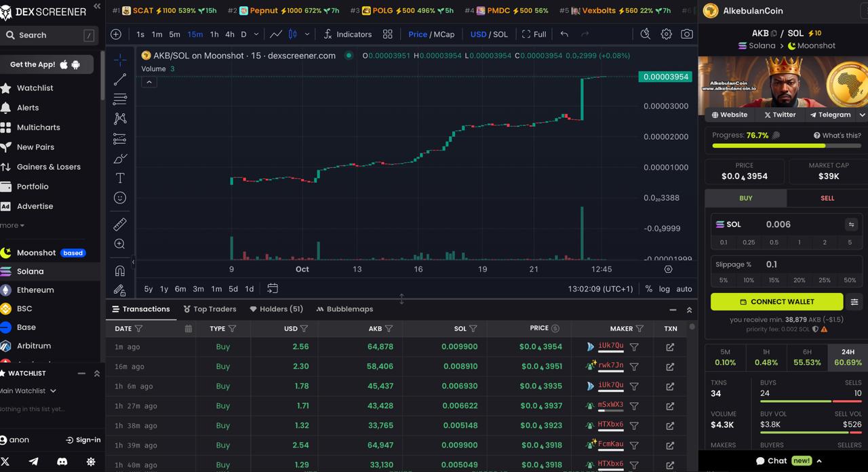
Task: Open Indicators menu
Action: point(348,34)
